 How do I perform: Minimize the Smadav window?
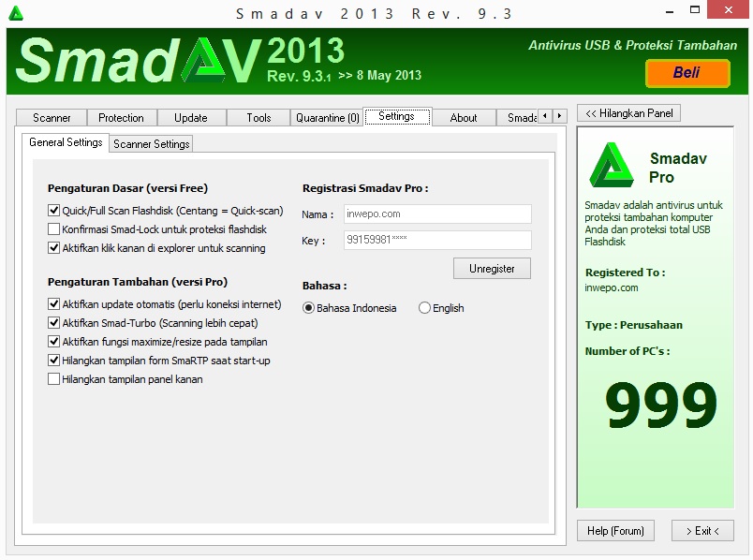[670, 11]
